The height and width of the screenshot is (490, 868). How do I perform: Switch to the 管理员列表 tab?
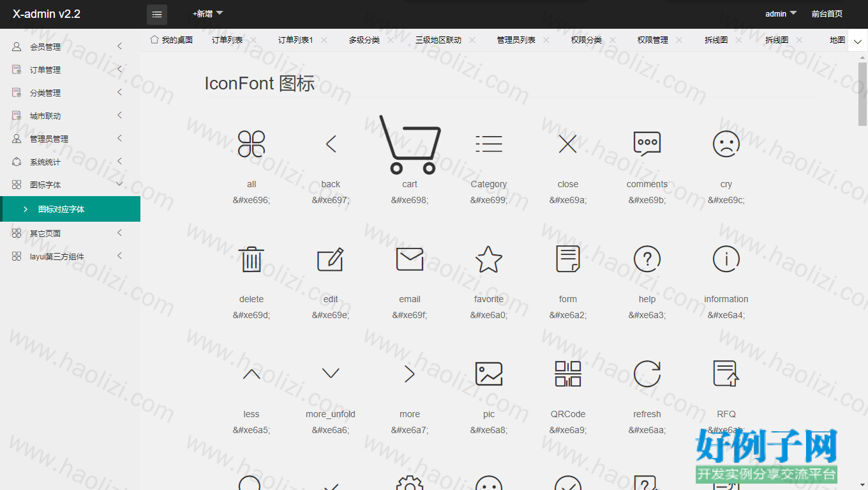pyautogui.click(x=516, y=40)
